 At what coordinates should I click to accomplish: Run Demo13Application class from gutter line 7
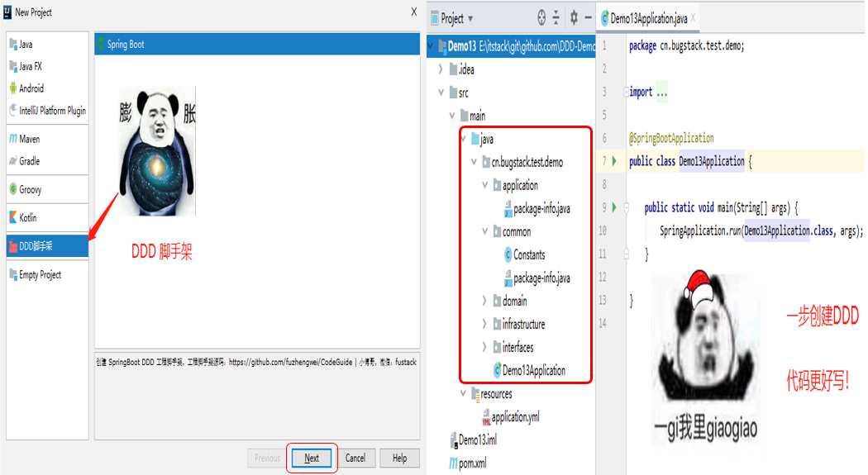point(614,161)
